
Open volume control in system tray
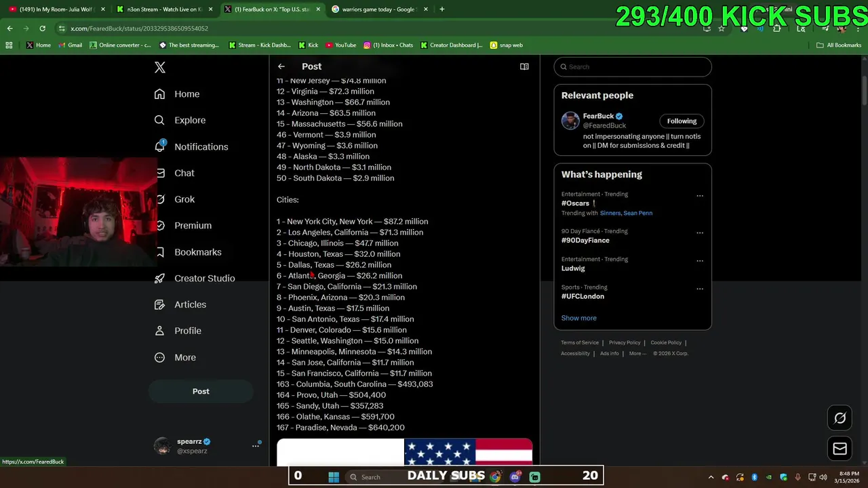pyautogui.click(x=823, y=477)
